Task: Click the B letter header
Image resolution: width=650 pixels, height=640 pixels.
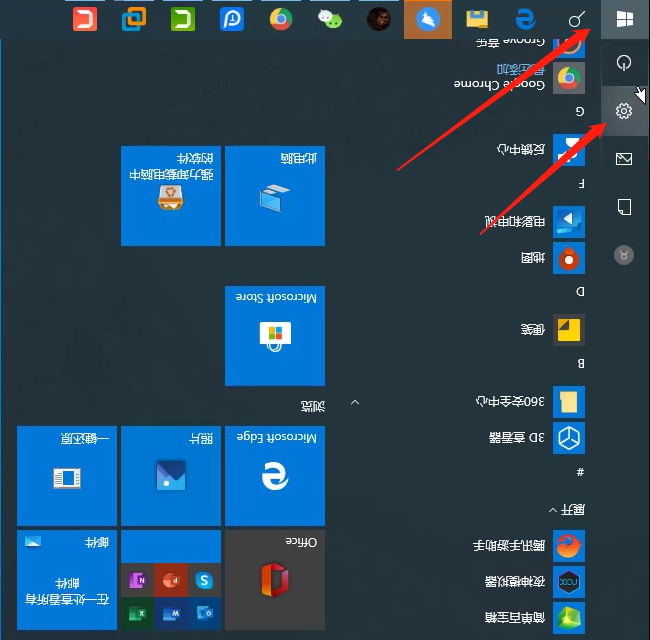Action: [581, 364]
